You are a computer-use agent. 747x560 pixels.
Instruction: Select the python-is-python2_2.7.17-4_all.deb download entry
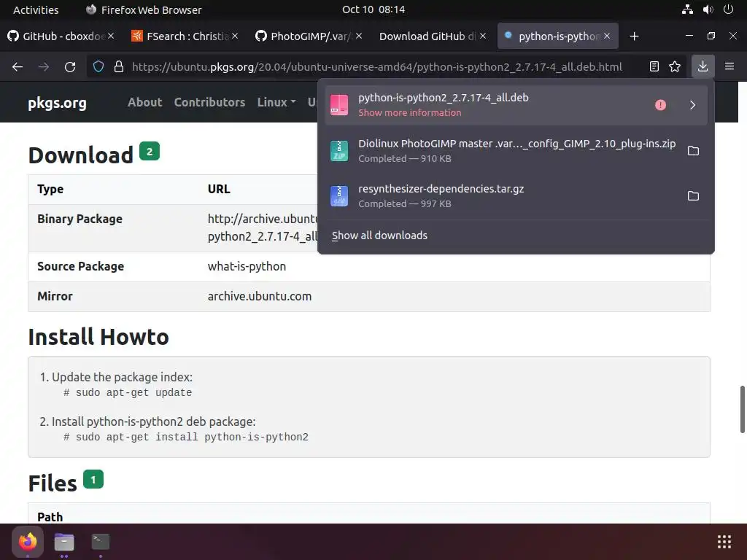516,105
